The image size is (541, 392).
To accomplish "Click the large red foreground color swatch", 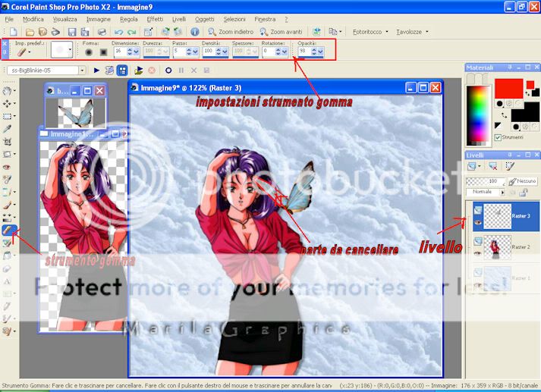I will [508, 88].
